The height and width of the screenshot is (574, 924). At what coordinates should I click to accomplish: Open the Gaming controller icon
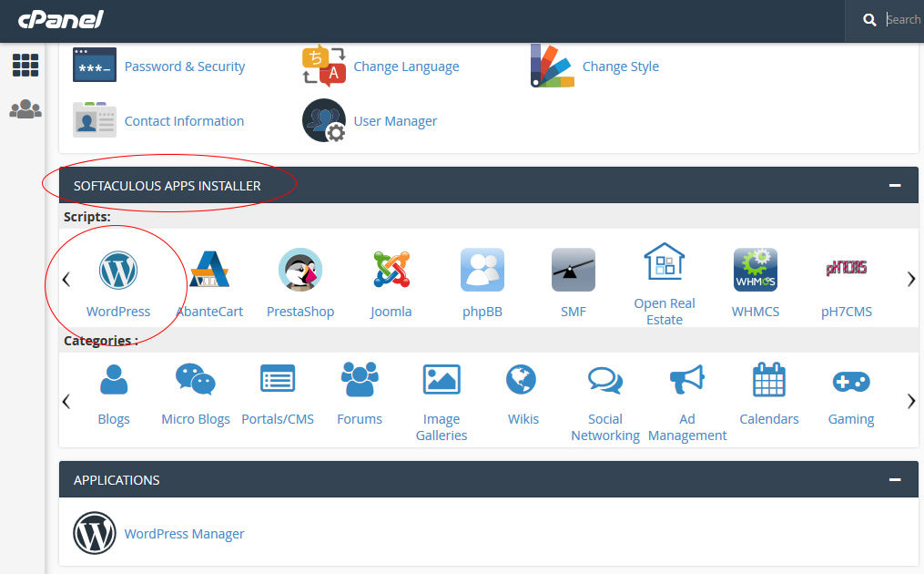[851, 382]
